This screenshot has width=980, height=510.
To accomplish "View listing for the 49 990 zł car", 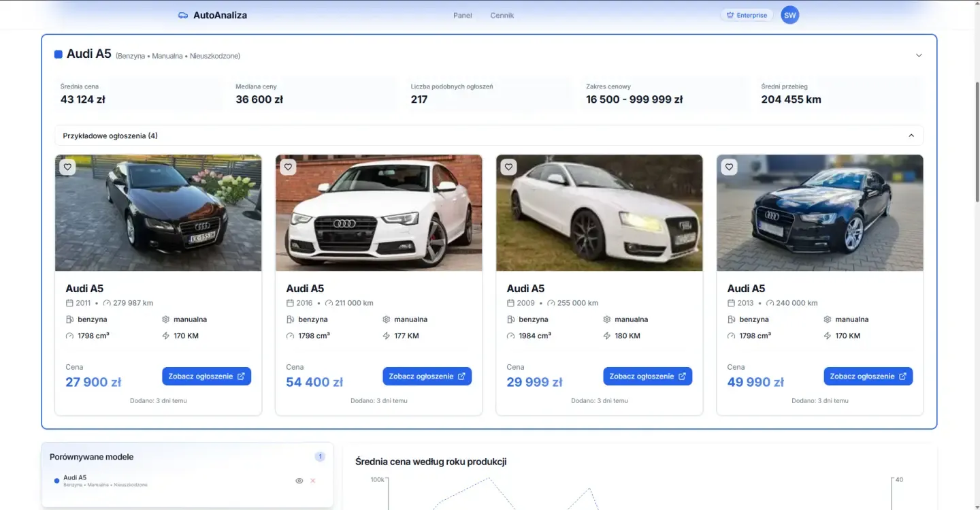I will tap(868, 376).
